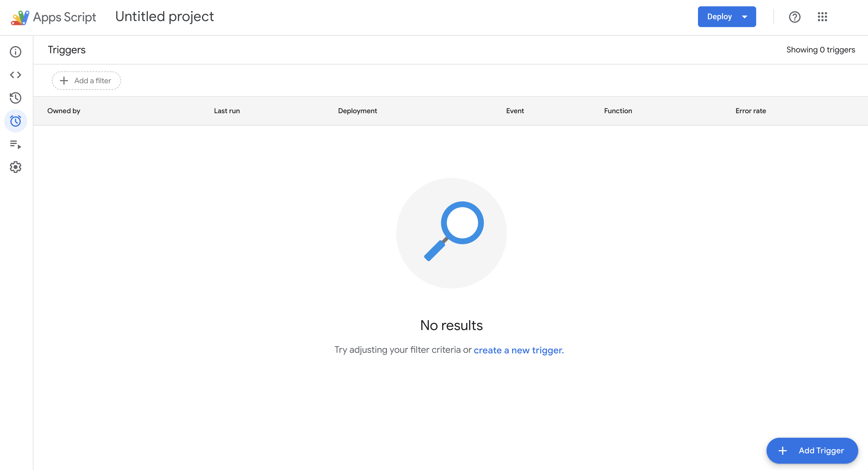Click the Error rate column header
The image size is (868, 470).
click(x=750, y=111)
